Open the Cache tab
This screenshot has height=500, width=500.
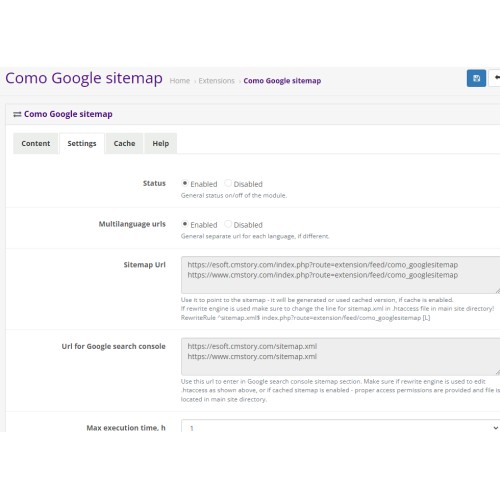pyautogui.click(x=124, y=143)
